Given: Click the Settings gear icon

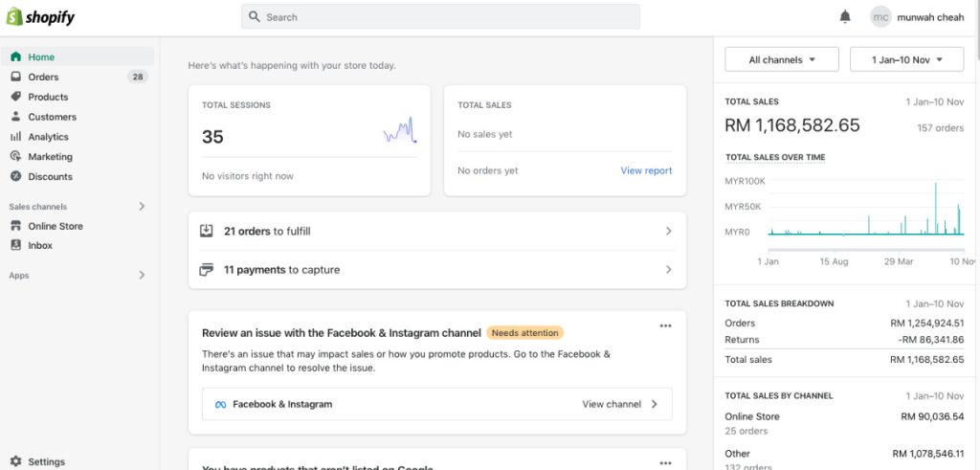Looking at the screenshot, I should tap(16, 461).
